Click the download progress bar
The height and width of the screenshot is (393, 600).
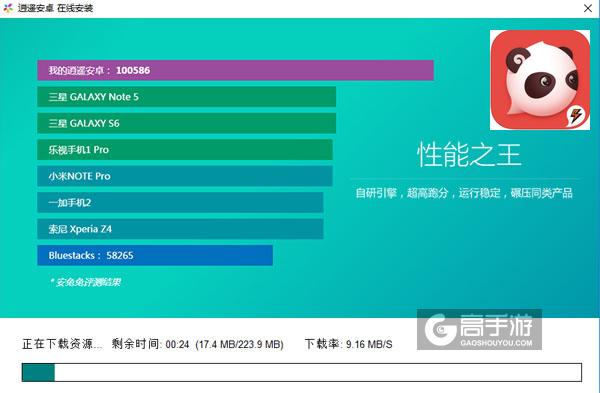point(302,372)
